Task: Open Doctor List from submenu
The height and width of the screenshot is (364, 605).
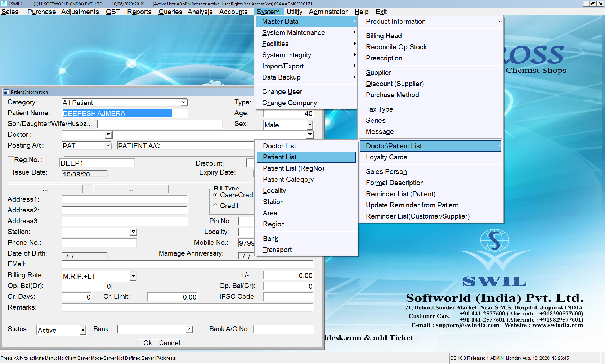Action: pos(306,146)
